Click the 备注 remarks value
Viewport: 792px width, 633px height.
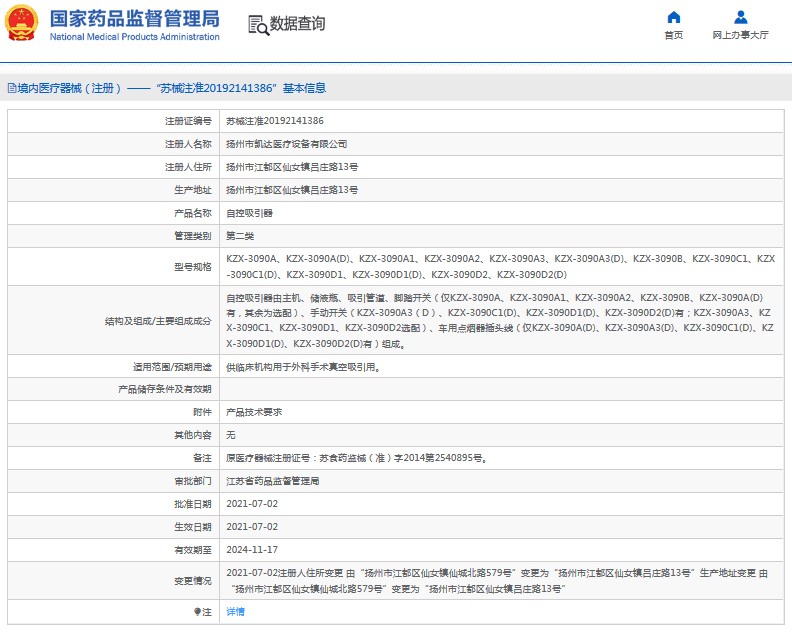coord(357,458)
